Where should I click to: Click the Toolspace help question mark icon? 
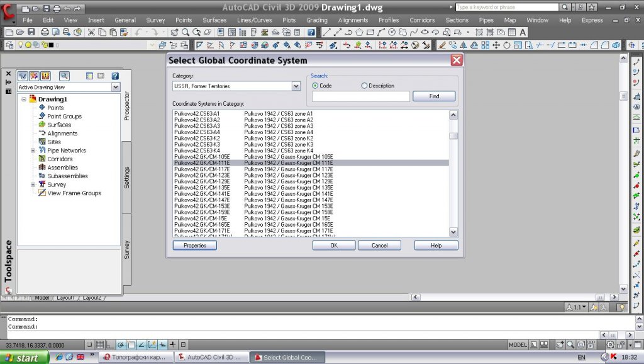[115, 76]
